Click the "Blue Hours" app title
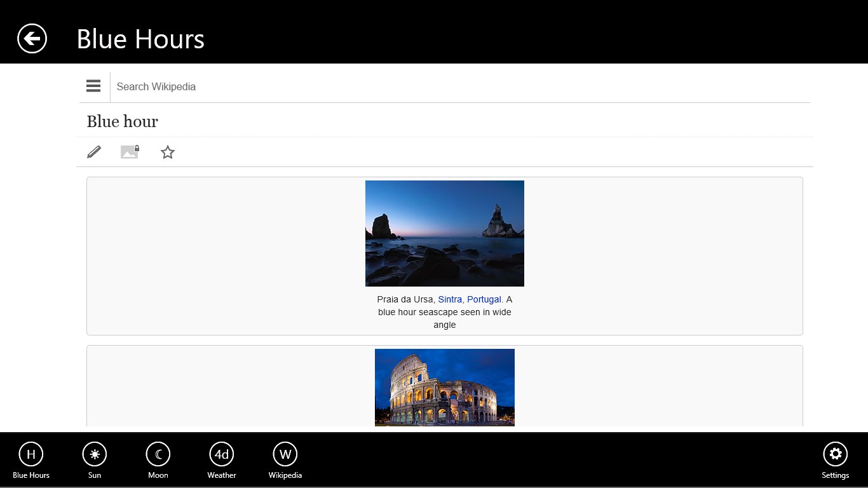Image resolution: width=868 pixels, height=488 pixels. pyautogui.click(x=140, y=39)
